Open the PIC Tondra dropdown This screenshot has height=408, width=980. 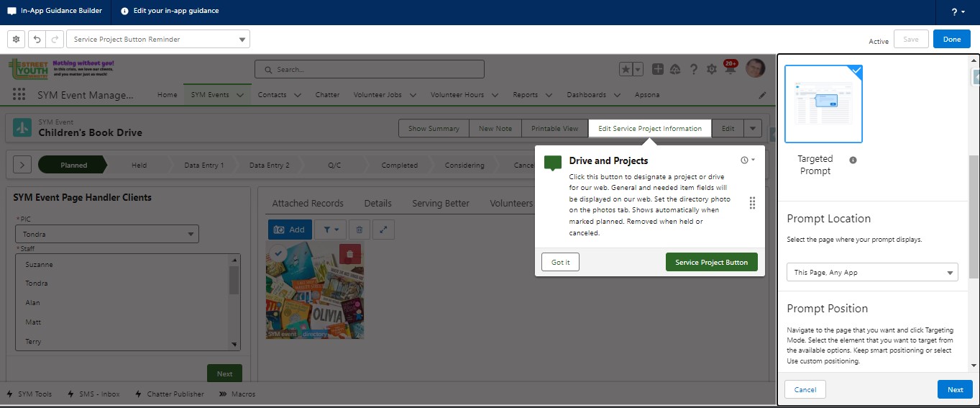107,234
